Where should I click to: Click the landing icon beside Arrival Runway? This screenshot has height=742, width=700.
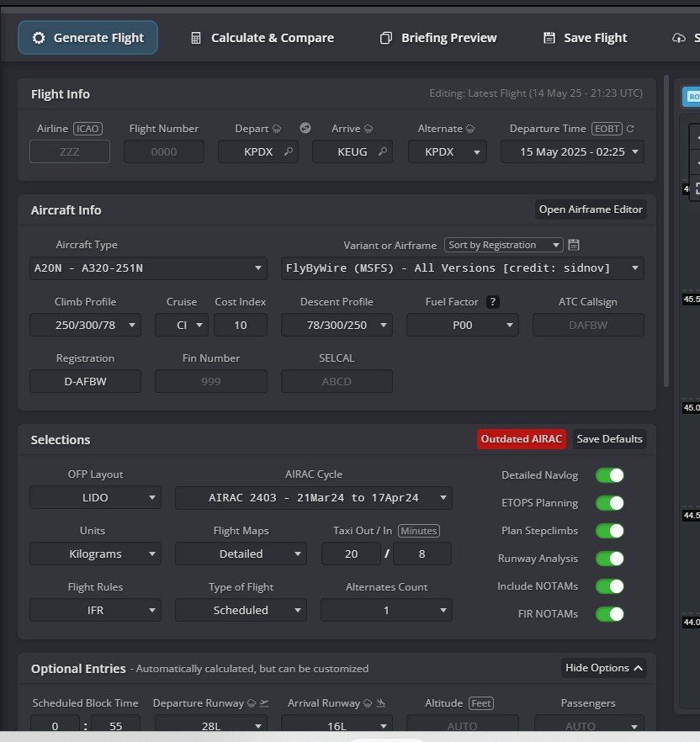click(x=381, y=703)
